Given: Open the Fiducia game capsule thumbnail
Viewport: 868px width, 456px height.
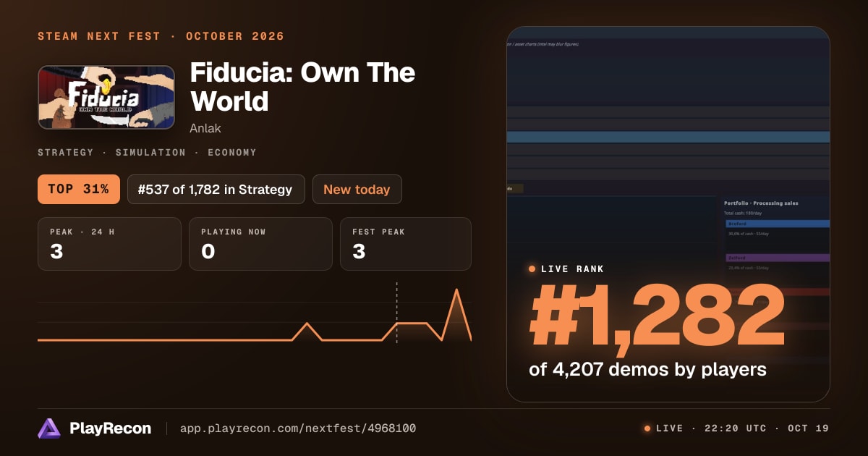Looking at the screenshot, I should [x=106, y=98].
